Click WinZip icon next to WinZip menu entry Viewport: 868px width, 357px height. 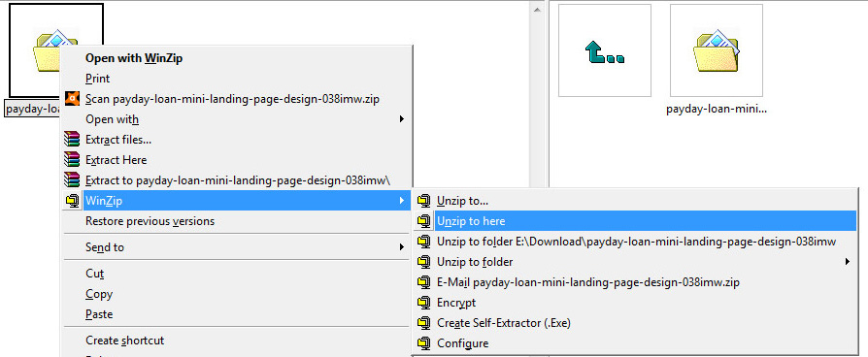click(72, 201)
